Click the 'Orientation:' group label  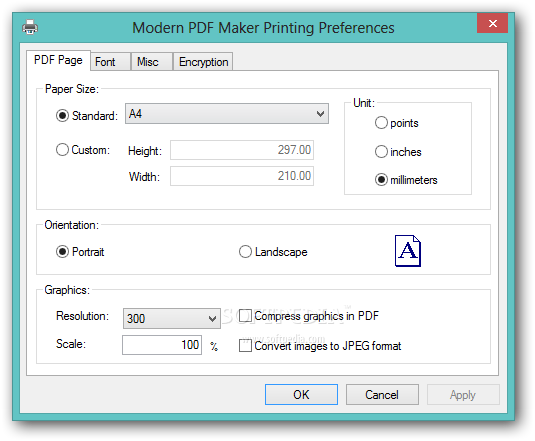point(72,225)
